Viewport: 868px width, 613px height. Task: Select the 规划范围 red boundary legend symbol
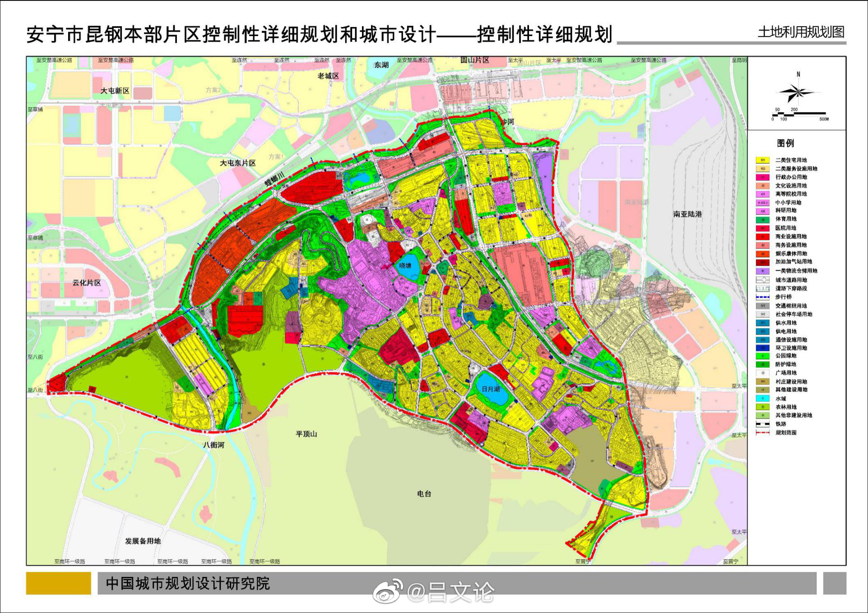[763, 432]
